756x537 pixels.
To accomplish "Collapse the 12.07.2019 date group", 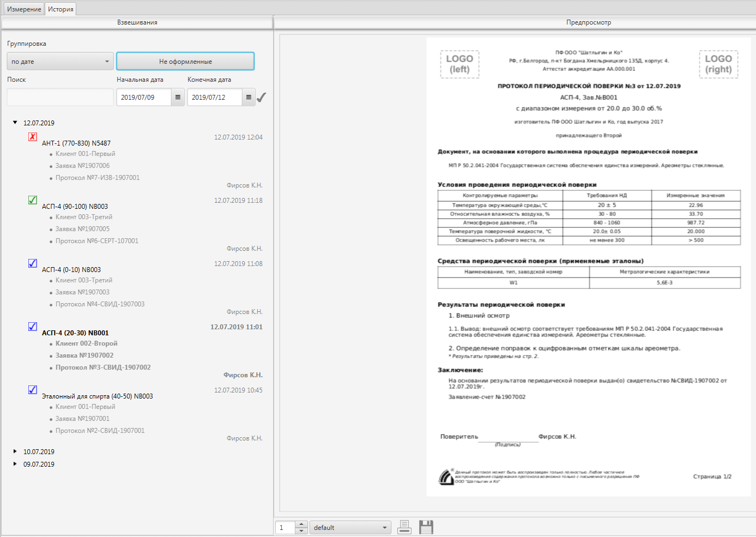I will [x=15, y=123].
